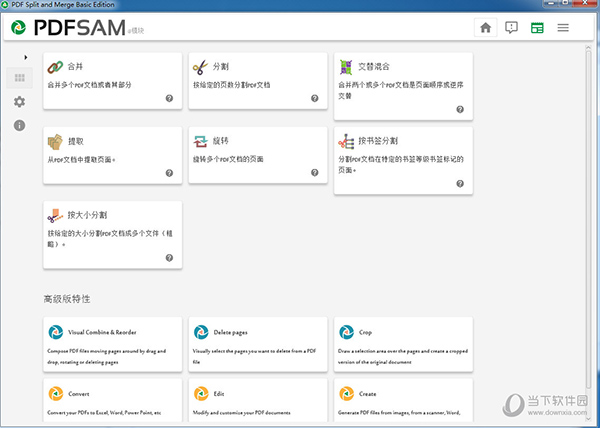The image size is (600, 428).
Task: Open the Convert feature title
Action: (x=78, y=394)
